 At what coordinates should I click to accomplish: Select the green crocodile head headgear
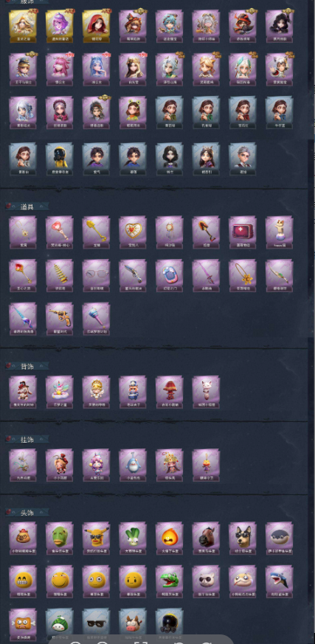pos(169,581)
